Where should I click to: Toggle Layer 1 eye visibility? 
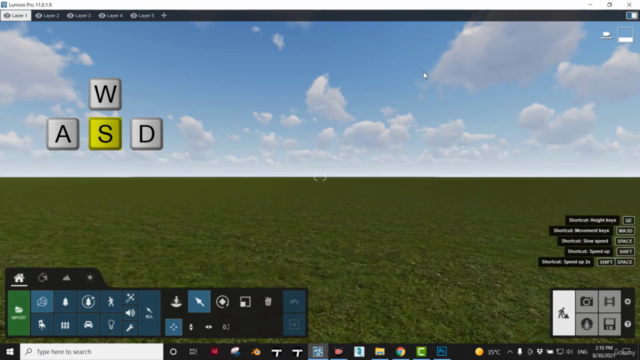click(7, 16)
